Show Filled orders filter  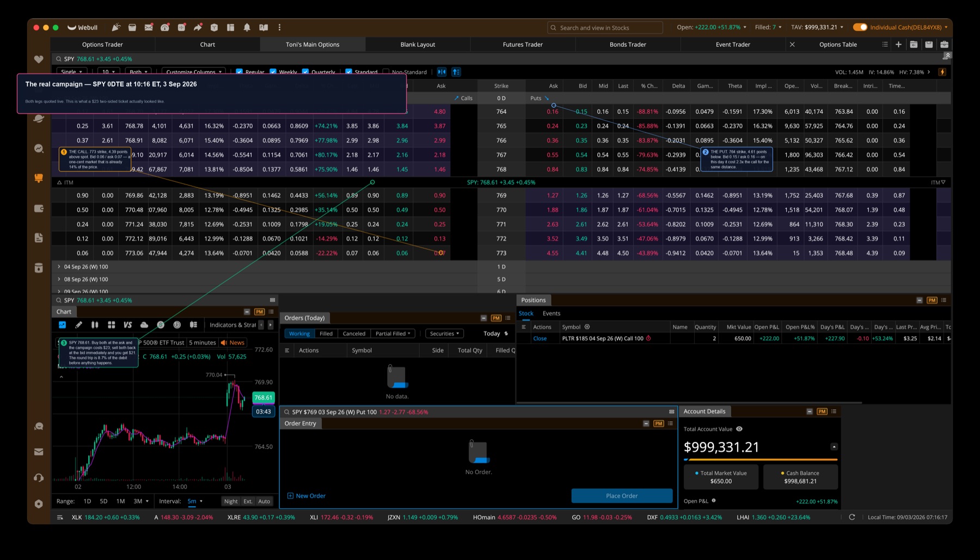point(326,334)
